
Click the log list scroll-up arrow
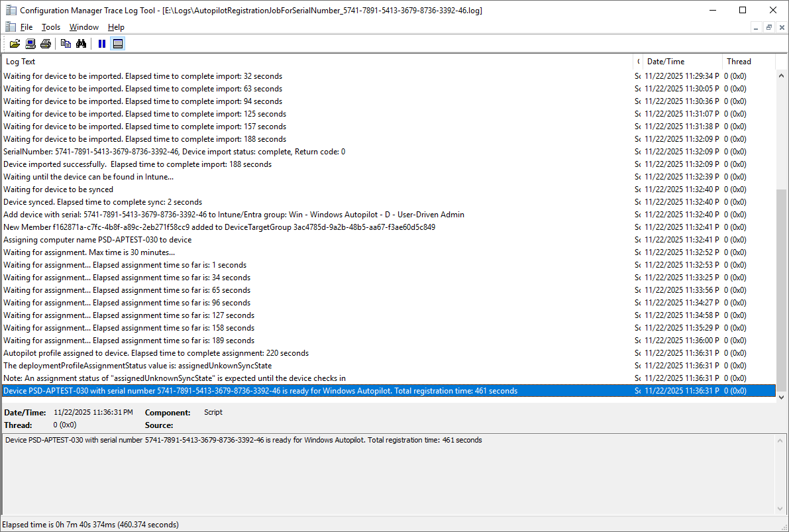(781, 76)
